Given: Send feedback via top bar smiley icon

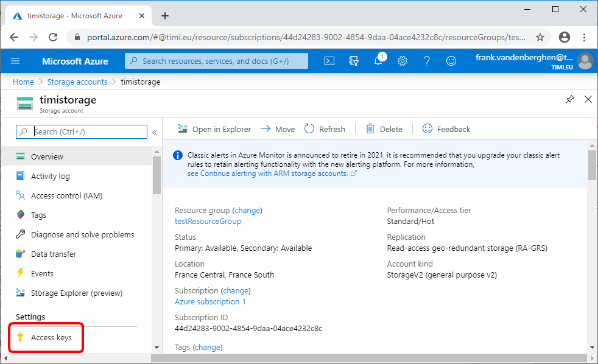Looking at the screenshot, I should point(451,61).
